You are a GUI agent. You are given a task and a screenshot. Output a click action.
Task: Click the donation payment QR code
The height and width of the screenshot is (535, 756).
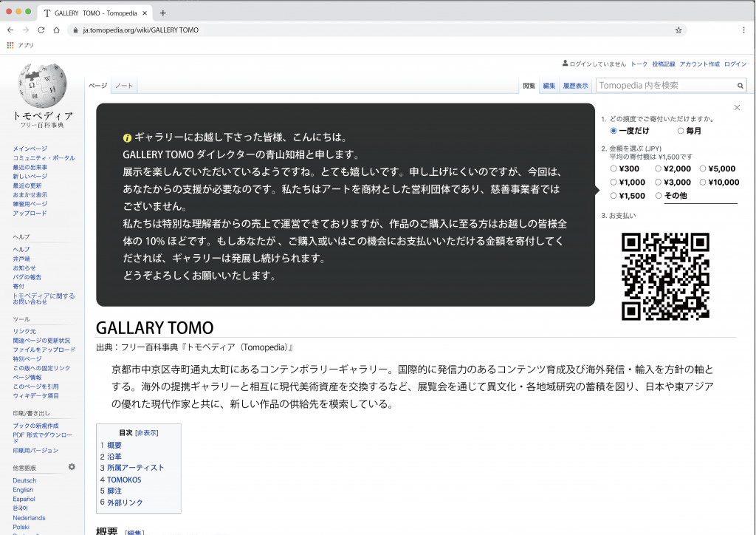[x=665, y=276]
